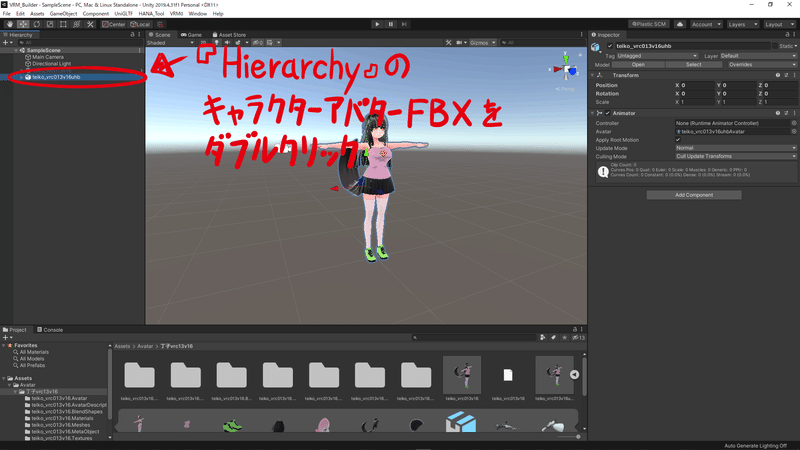Open Update Mode Normal dropdown
The image size is (800, 450).
(x=735, y=148)
